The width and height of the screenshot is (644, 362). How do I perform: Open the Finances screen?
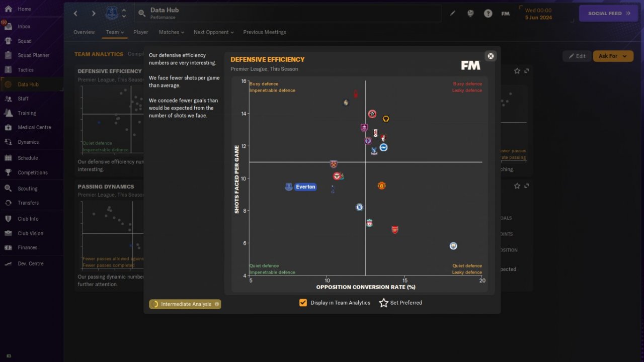(x=27, y=247)
